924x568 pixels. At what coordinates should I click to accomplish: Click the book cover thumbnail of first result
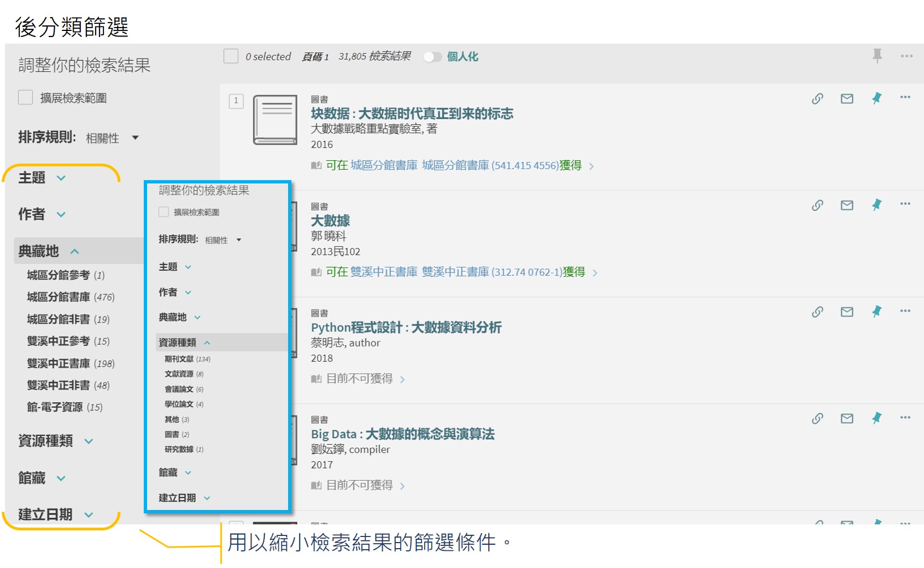click(275, 120)
